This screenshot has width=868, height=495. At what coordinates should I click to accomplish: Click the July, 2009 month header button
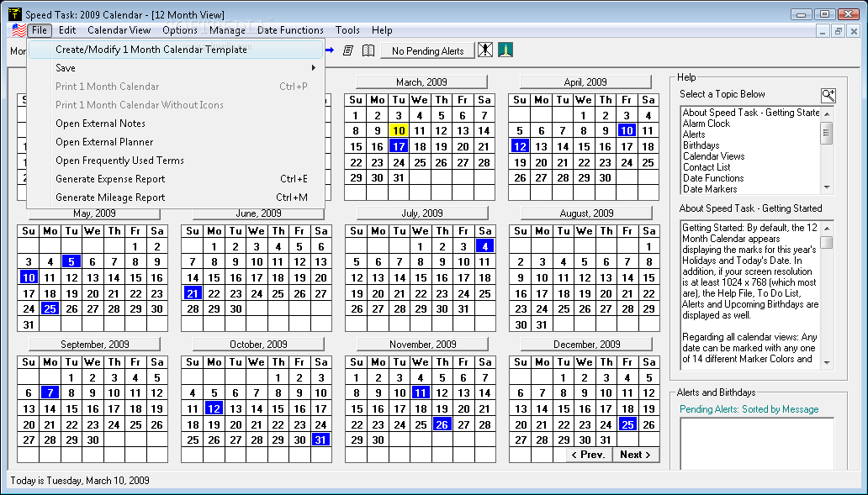point(422,213)
